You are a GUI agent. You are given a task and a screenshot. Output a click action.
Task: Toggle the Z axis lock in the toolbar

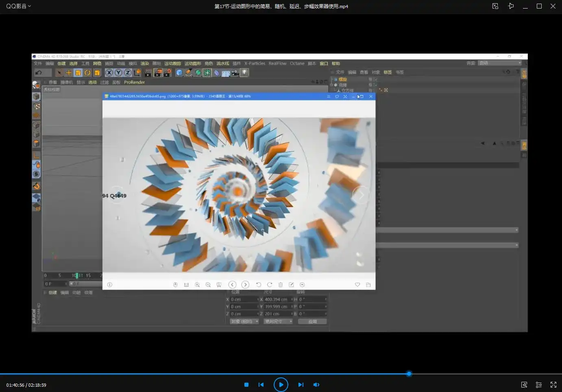pyautogui.click(x=127, y=72)
